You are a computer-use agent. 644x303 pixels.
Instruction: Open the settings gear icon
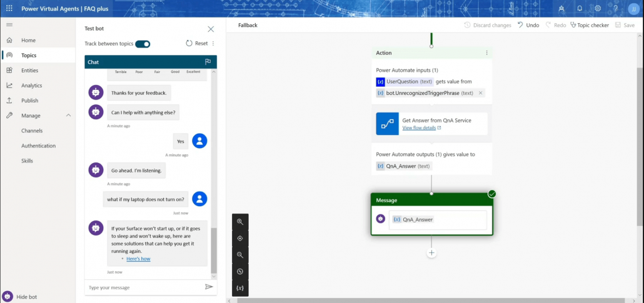598,8
